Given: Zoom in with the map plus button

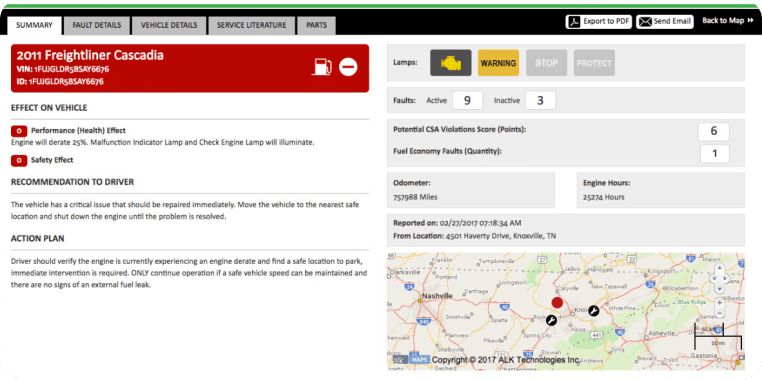Looking at the screenshot, I should (720, 302).
